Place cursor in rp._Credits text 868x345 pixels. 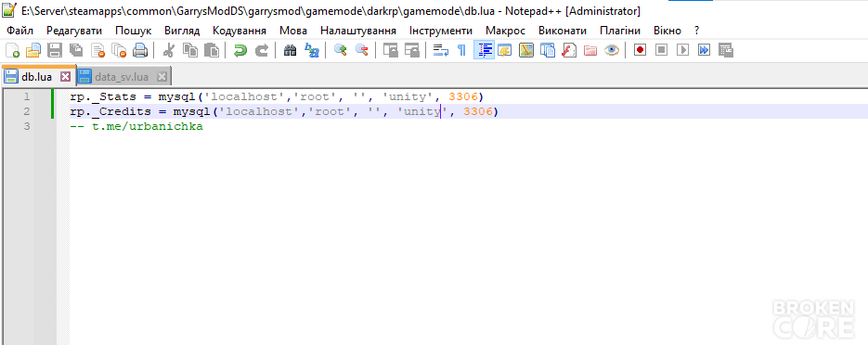pyautogui.click(x=110, y=111)
